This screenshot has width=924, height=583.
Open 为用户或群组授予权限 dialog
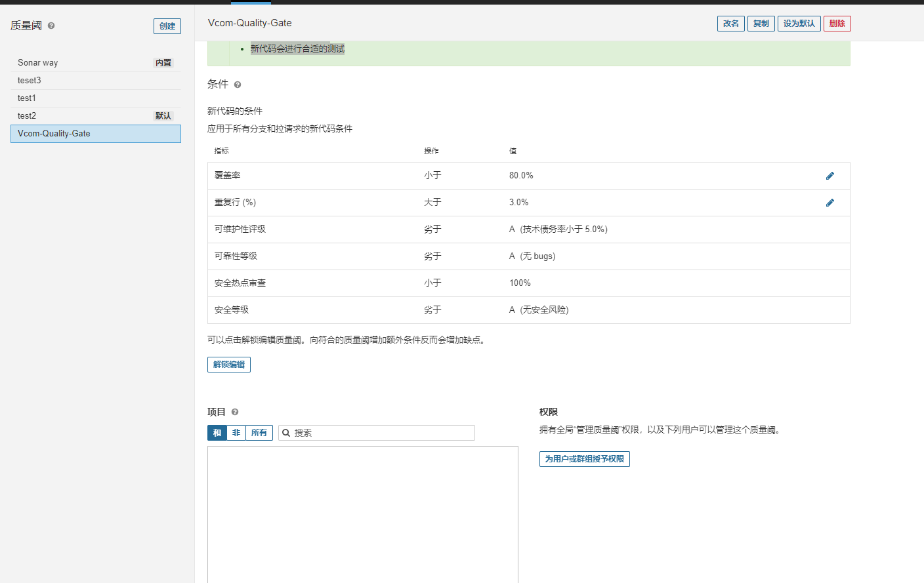pos(585,459)
